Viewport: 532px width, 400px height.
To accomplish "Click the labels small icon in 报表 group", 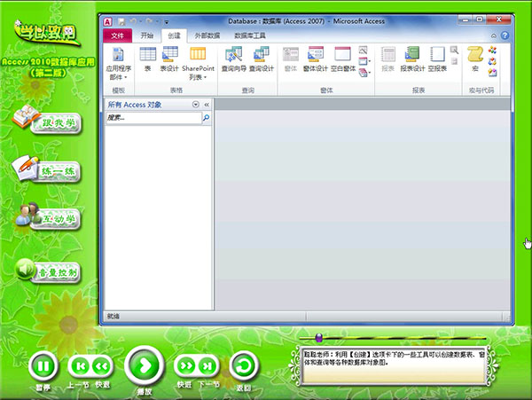I will (454, 61).
